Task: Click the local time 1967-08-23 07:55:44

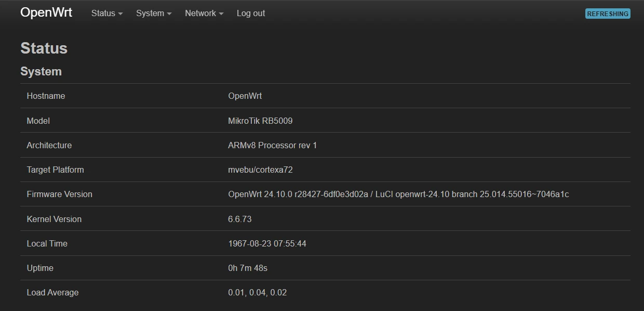Action: (x=267, y=243)
